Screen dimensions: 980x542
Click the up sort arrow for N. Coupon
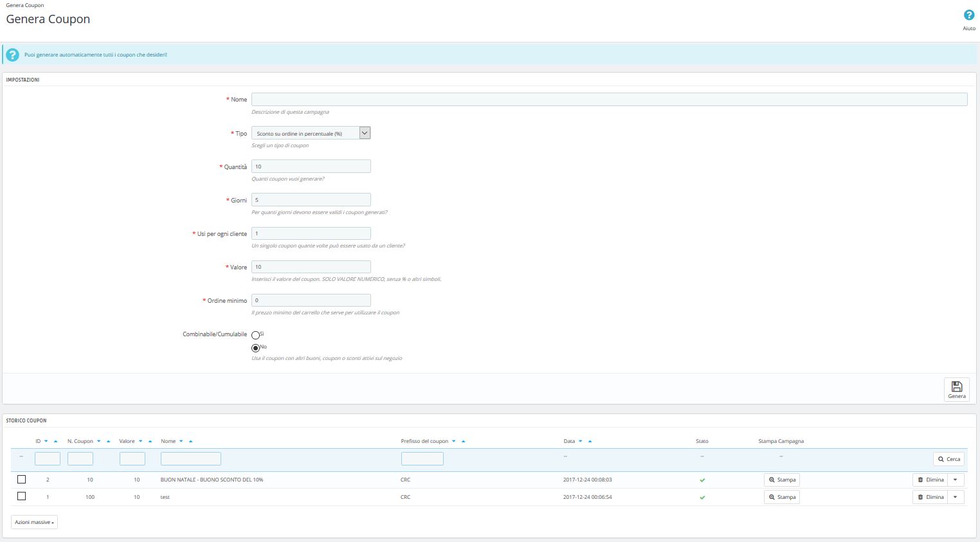[x=108, y=441]
